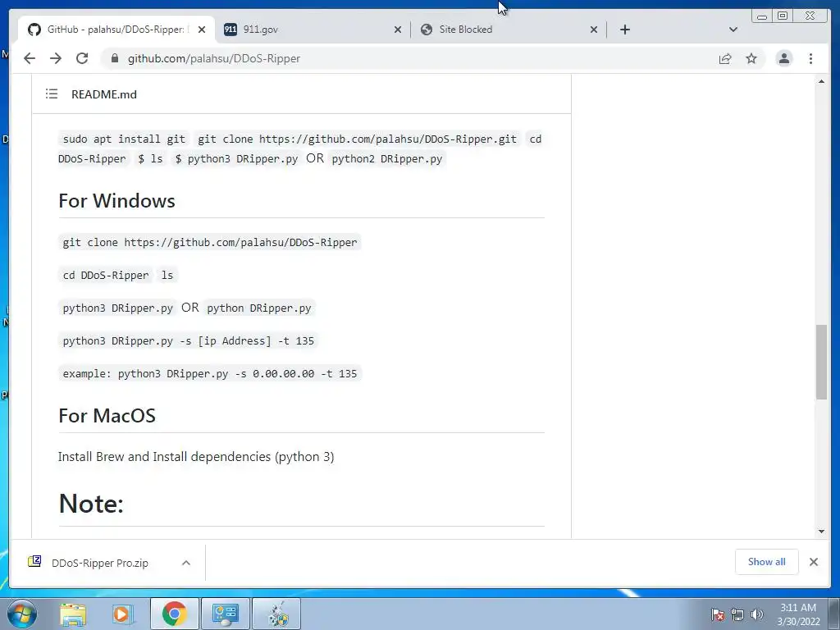Open the clock and date
Screen dimensions: 840x630
coord(798,614)
